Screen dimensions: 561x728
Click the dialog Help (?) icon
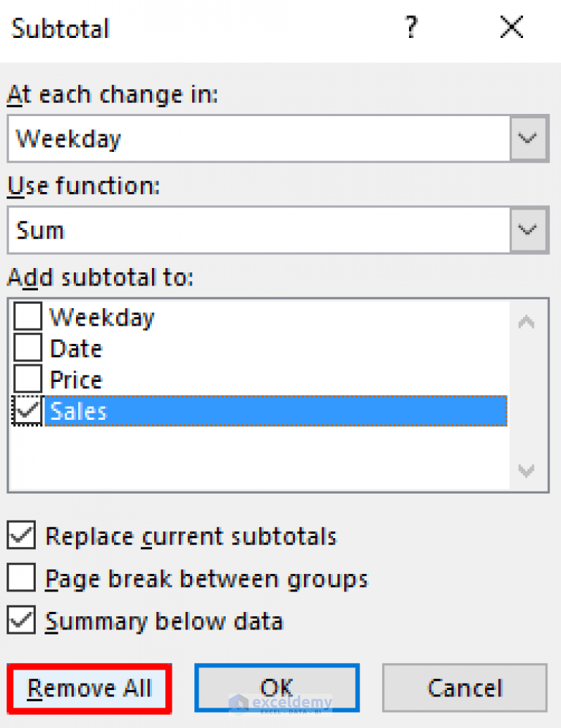[411, 28]
